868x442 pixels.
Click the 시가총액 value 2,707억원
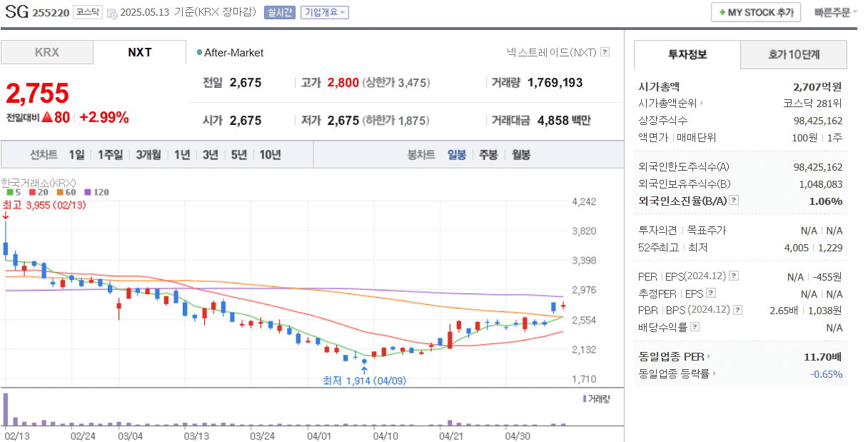click(817, 86)
